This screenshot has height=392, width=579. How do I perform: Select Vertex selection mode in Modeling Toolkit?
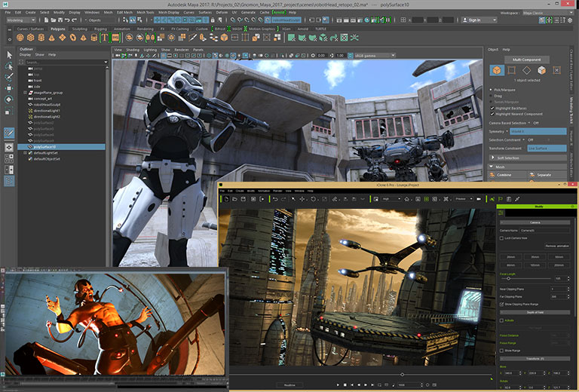click(511, 70)
